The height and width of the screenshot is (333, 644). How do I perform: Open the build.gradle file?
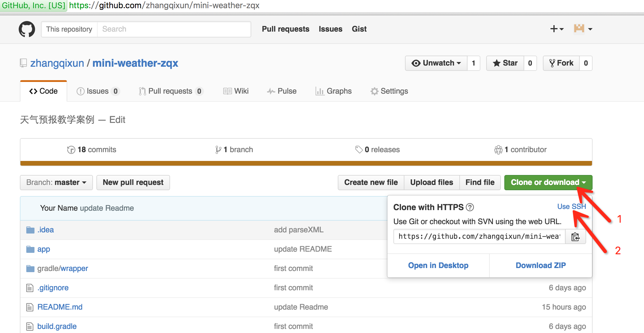57,327
